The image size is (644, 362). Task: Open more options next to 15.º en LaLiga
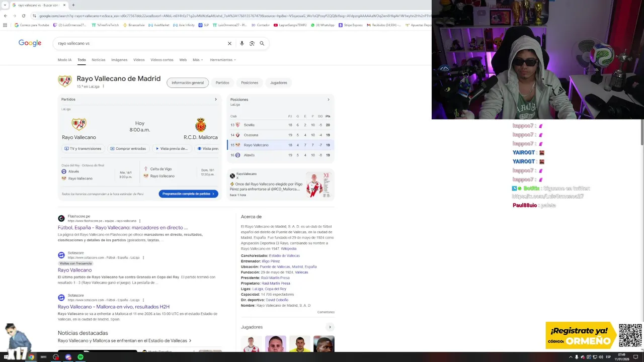point(103,86)
